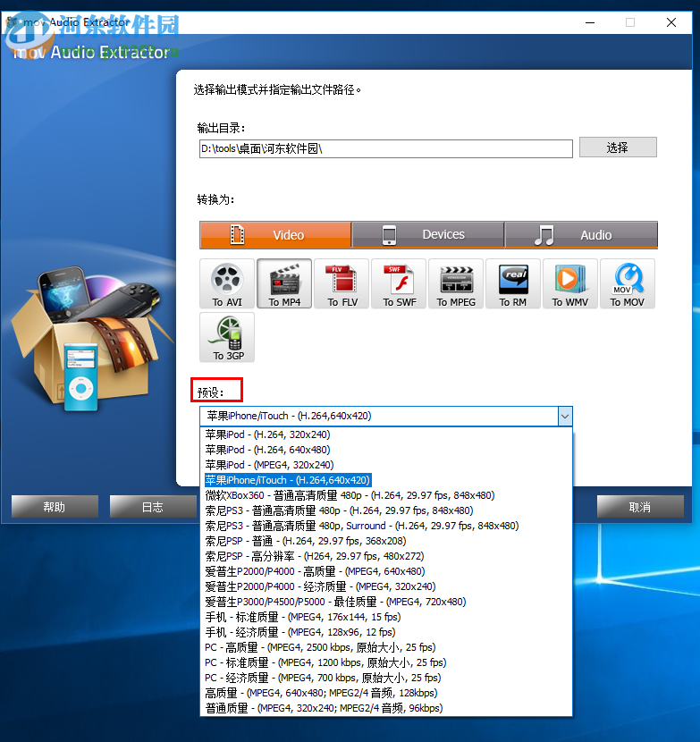This screenshot has height=742, width=700.
Task: Choose the To MPEG format icon
Action: click(456, 283)
